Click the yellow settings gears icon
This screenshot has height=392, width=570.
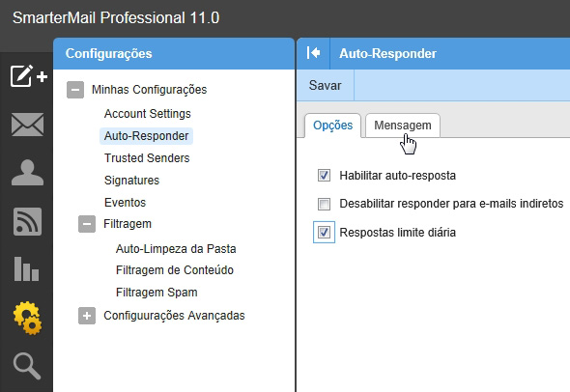pos(28,318)
